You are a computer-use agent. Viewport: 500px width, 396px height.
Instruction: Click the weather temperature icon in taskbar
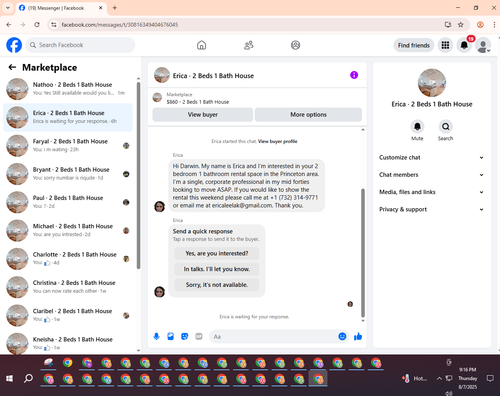pos(406,378)
